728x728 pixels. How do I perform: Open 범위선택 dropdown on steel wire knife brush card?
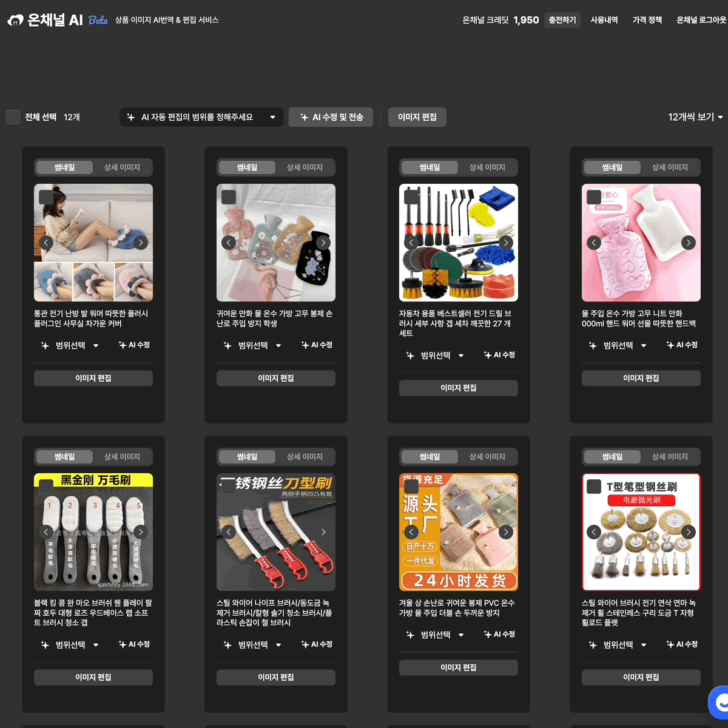(252, 645)
